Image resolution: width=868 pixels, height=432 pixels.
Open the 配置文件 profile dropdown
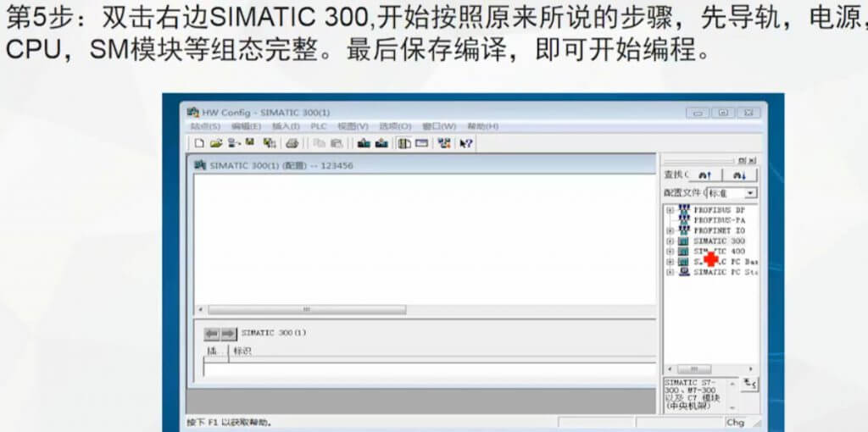point(750,193)
